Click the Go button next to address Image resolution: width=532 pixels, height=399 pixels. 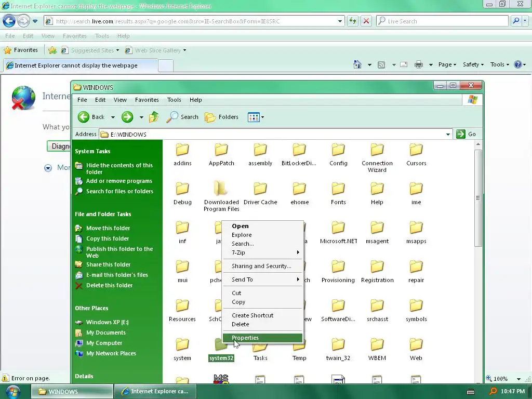tap(466, 134)
